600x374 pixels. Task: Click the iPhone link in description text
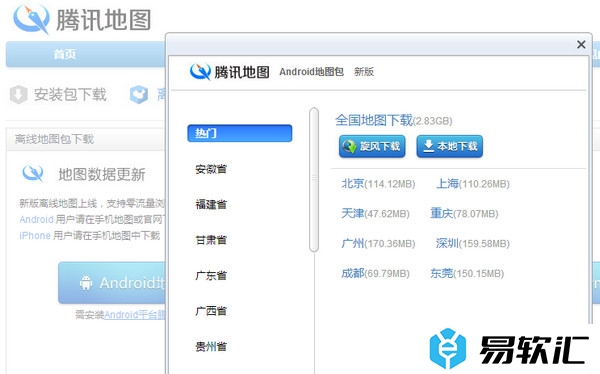pyautogui.click(x=35, y=235)
